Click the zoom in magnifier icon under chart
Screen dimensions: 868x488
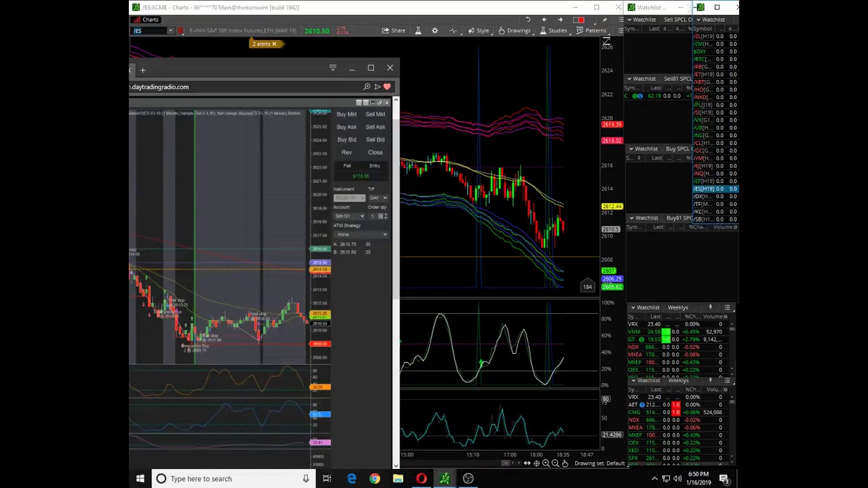point(546,464)
